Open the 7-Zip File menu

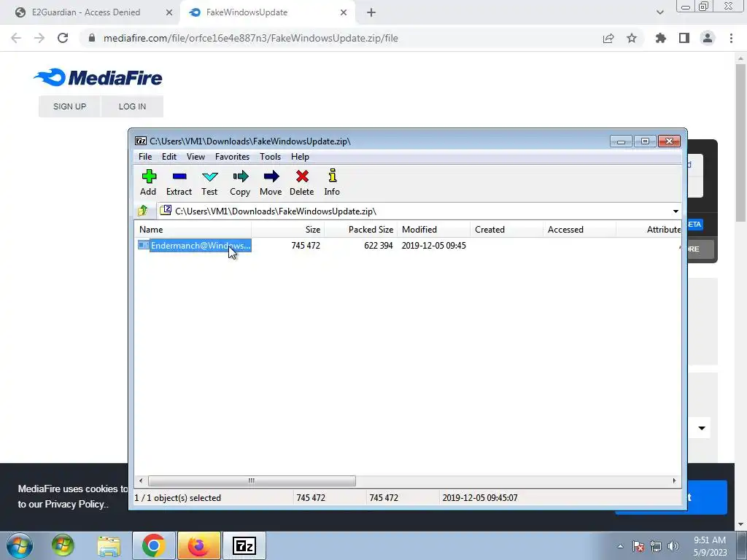click(145, 157)
